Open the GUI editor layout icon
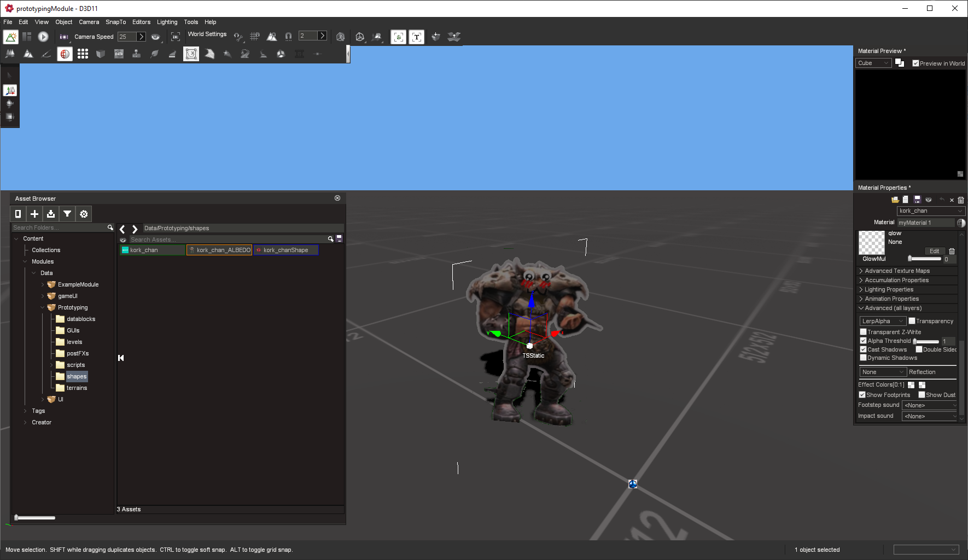This screenshot has width=968, height=560. pyautogui.click(x=27, y=37)
